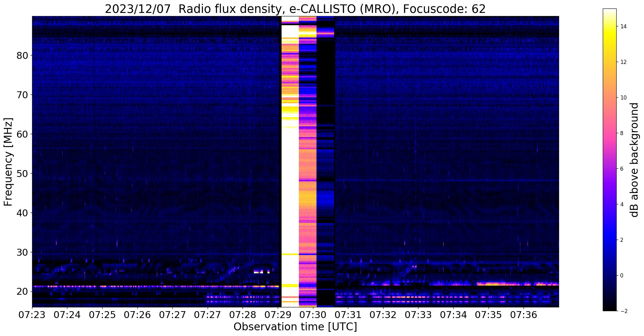
Task: Click the 40 MHz frequency tick label
Action: coord(22,213)
